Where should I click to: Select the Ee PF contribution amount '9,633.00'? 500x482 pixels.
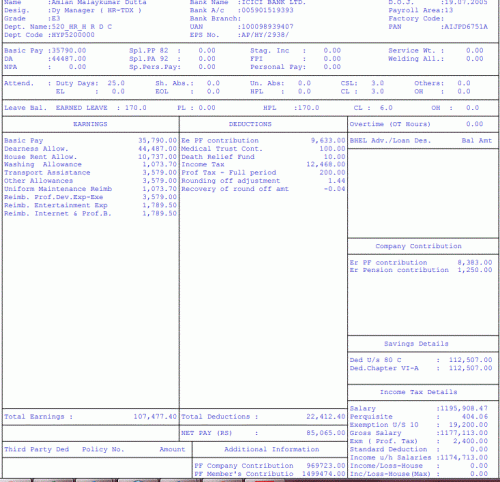click(328, 141)
